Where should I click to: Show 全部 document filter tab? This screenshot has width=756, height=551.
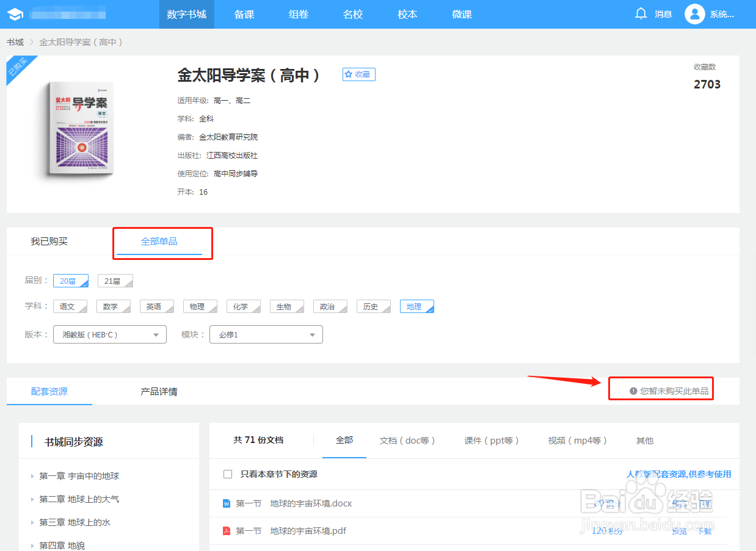click(x=344, y=440)
